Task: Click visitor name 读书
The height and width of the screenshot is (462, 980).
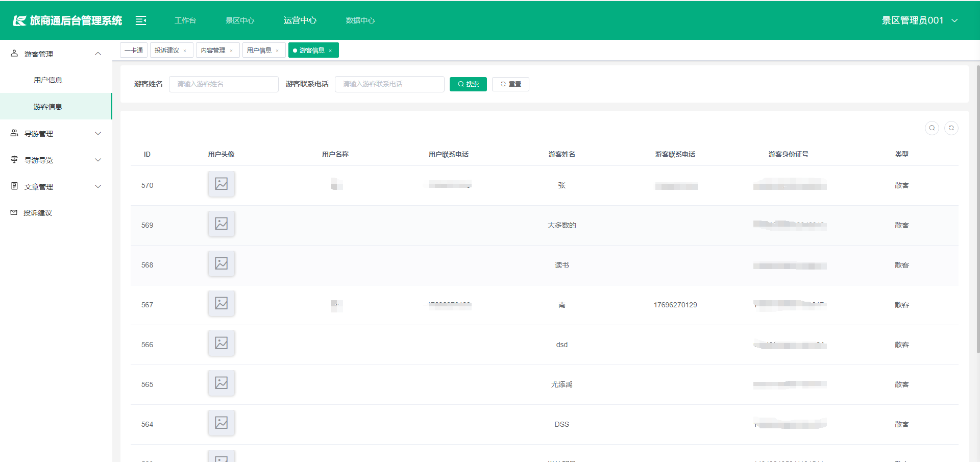Action: click(x=562, y=265)
